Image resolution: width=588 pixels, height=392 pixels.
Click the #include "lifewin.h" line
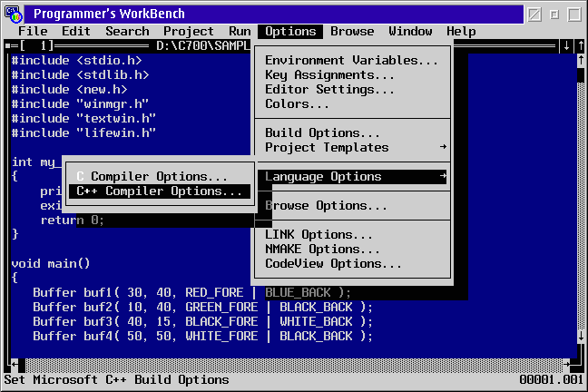pyautogui.click(x=83, y=132)
